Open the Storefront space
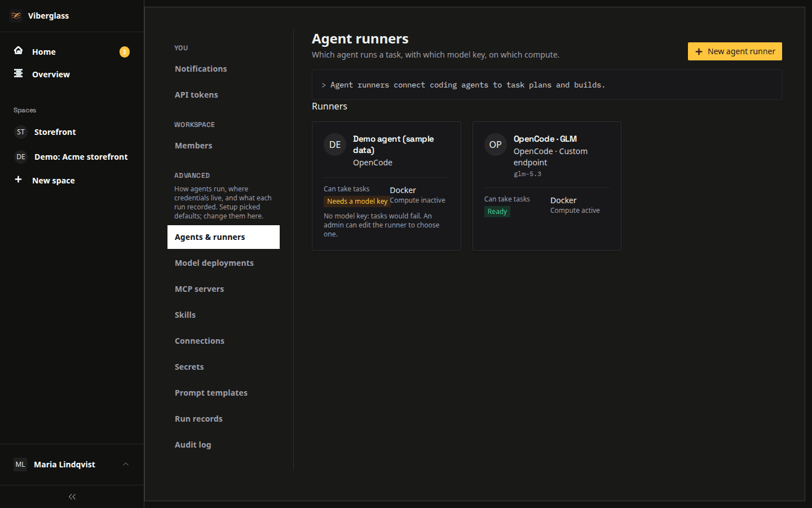This screenshot has height=508, width=812. point(72,132)
